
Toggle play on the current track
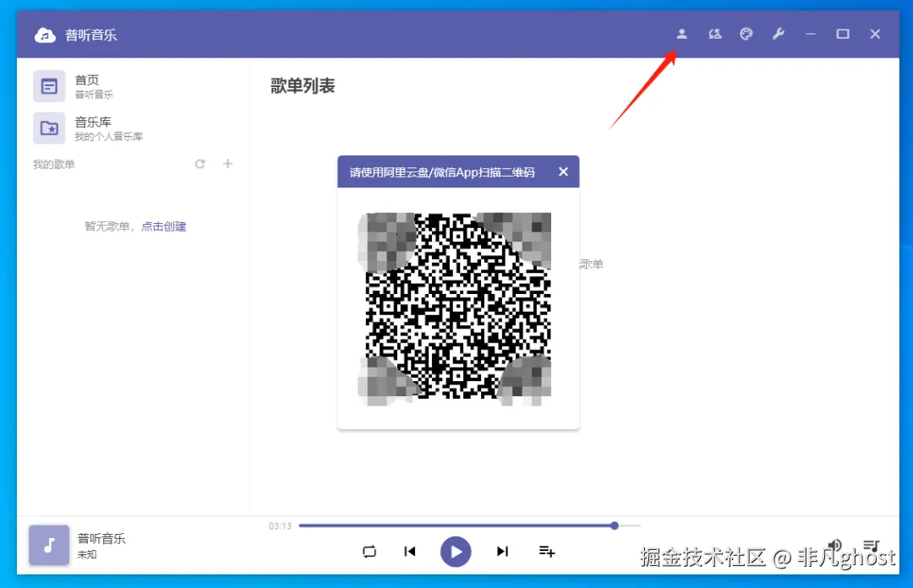[x=456, y=551]
